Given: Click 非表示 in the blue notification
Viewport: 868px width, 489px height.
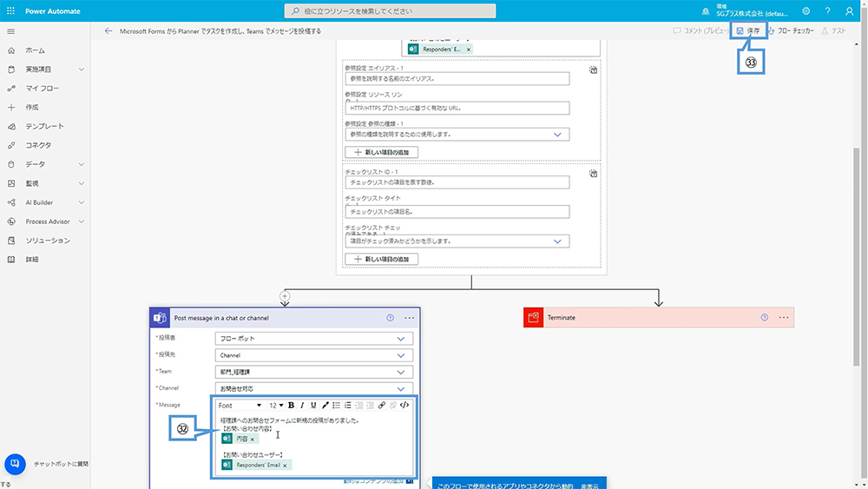Looking at the screenshot, I should [x=589, y=486].
